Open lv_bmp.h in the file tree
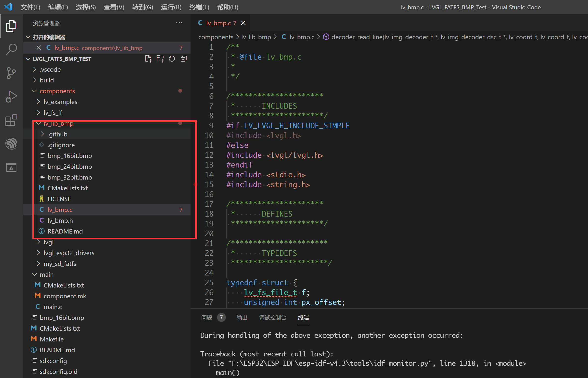This screenshot has height=378, width=588. [60, 221]
